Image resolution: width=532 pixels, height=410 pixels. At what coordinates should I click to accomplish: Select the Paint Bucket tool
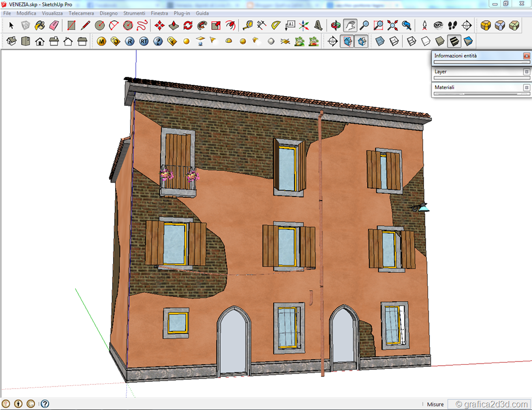tap(40, 25)
